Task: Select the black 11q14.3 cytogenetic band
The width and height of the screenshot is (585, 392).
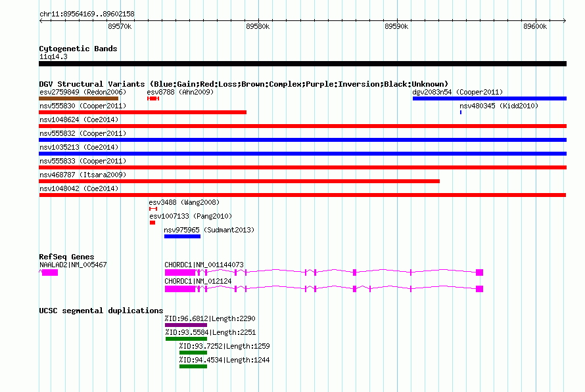Action: (x=302, y=64)
